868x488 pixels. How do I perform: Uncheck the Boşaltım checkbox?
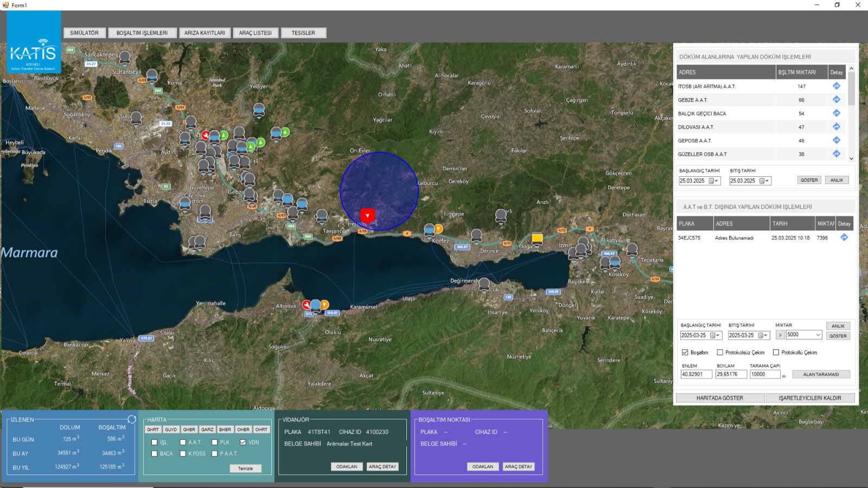pos(685,352)
